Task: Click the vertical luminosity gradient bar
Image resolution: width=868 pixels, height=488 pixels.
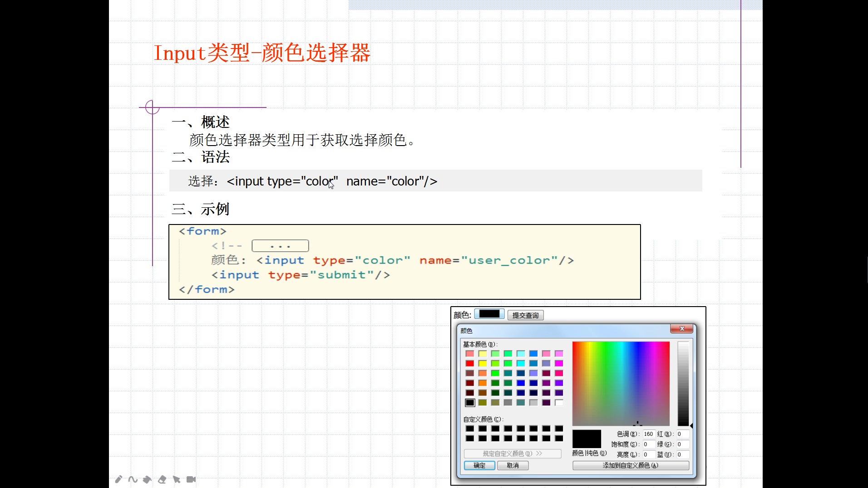Action: pos(683,383)
